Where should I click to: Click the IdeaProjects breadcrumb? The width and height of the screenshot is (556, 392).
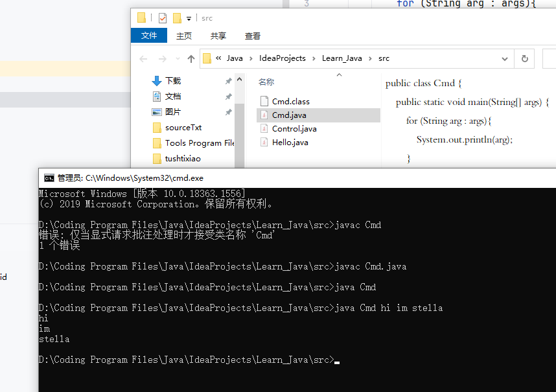(x=283, y=58)
